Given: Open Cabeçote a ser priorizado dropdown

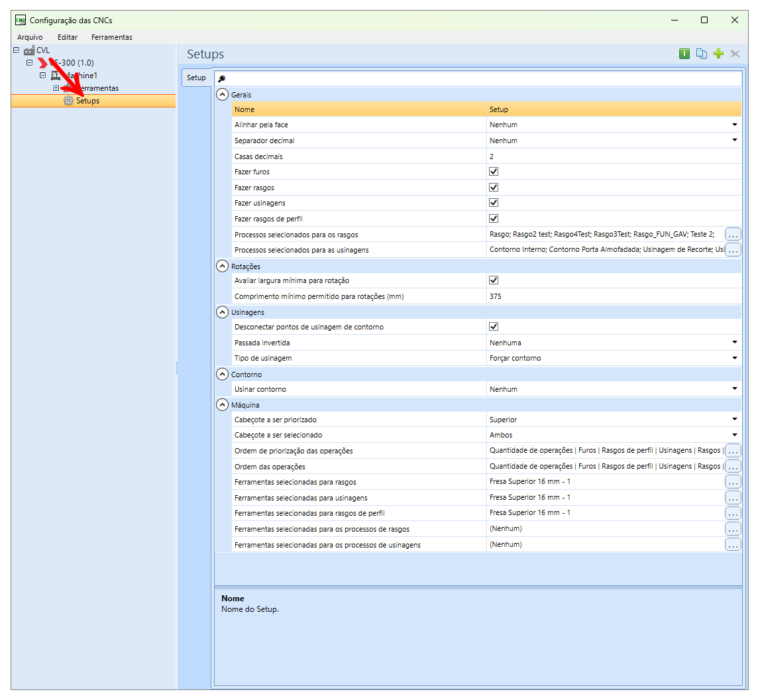Looking at the screenshot, I should [734, 420].
